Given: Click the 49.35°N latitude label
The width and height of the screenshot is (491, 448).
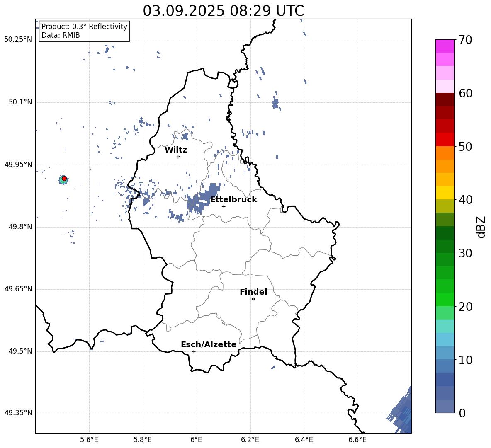Looking at the screenshot, I should click(x=18, y=413).
